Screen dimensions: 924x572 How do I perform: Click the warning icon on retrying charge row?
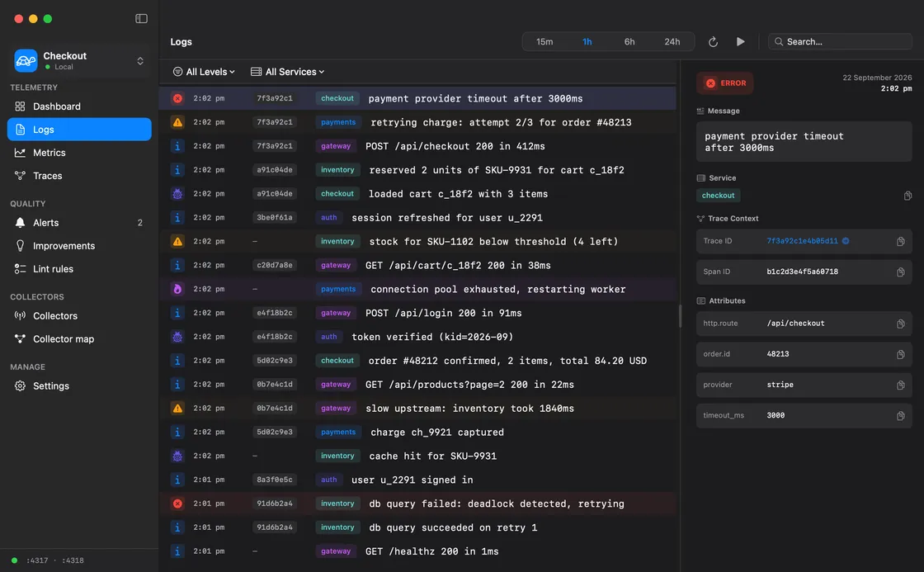177,122
